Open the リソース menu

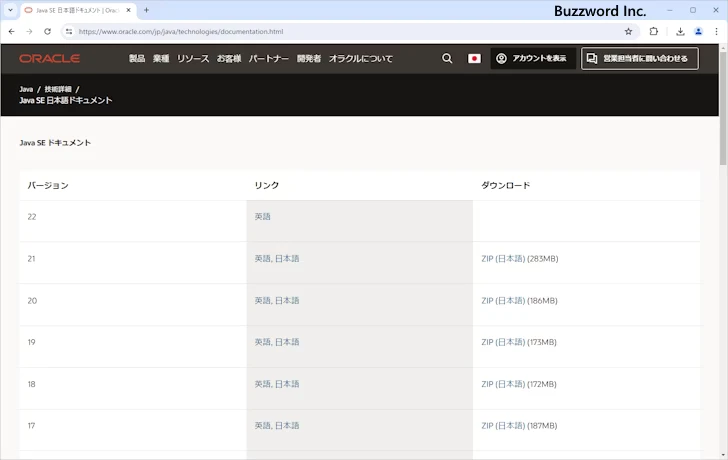tap(193, 58)
